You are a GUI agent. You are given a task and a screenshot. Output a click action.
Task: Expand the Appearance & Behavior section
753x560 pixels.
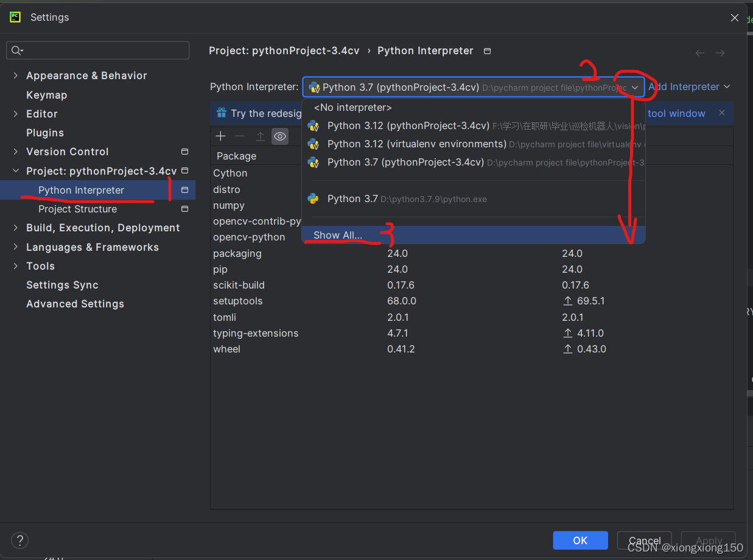point(15,75)
